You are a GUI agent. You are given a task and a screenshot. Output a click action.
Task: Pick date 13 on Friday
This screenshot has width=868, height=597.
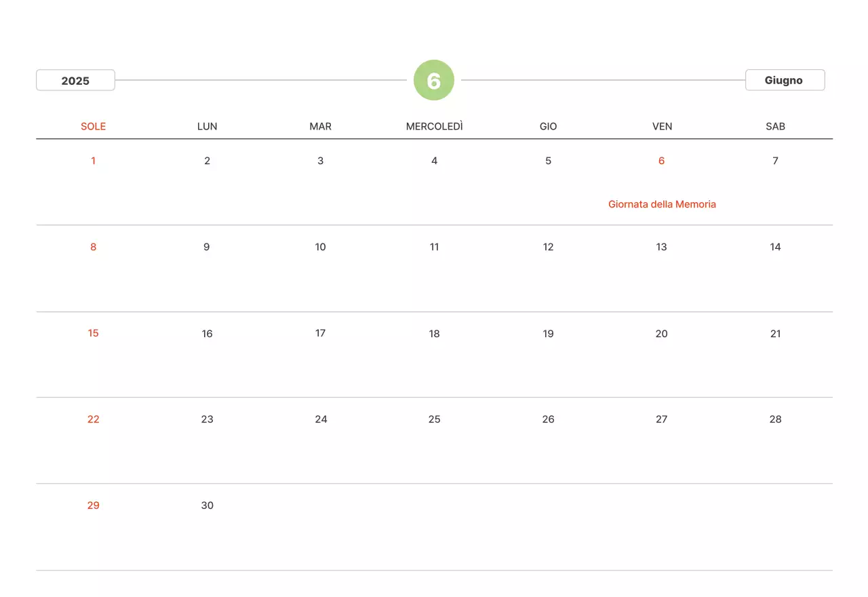click(662, 247)
